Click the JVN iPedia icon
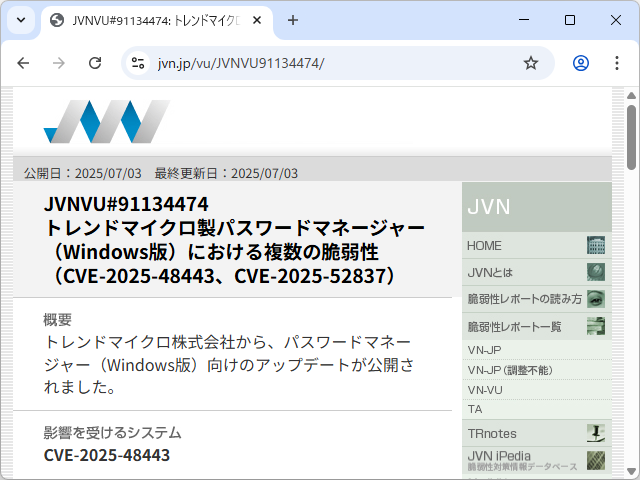This screenshot has height=480, width=640. tap(596, 460)
